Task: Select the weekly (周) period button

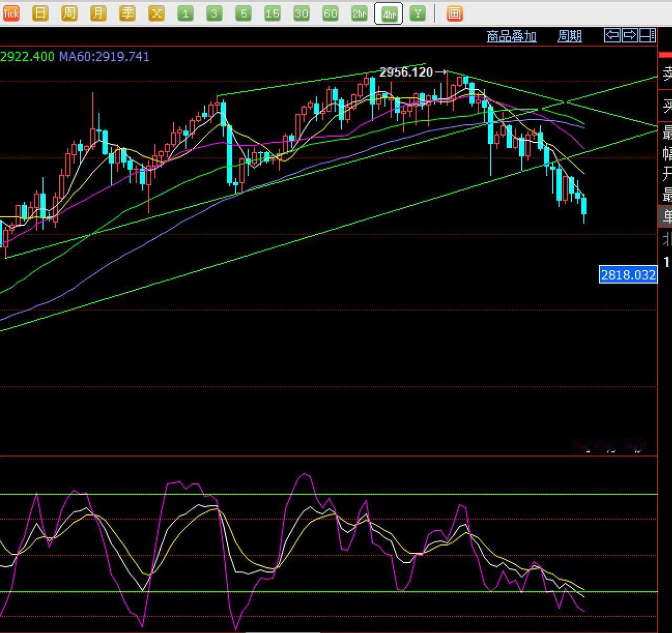Action: (x=69, y=14)
